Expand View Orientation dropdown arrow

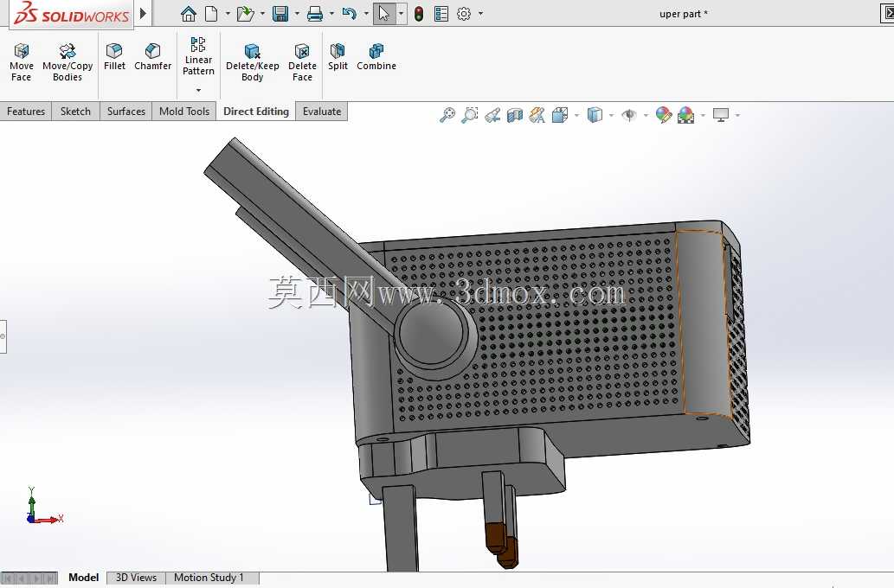[x=577, y=115]
